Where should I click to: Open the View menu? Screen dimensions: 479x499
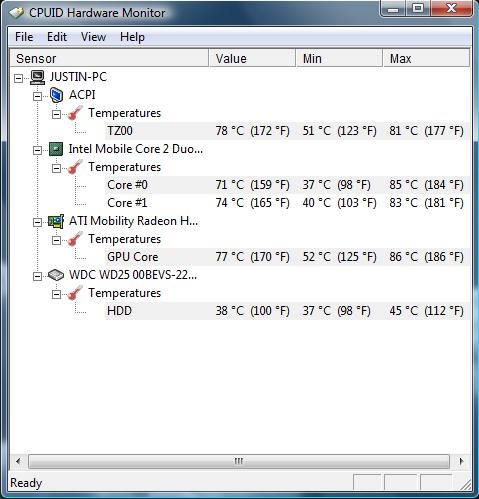coord(93,37)
